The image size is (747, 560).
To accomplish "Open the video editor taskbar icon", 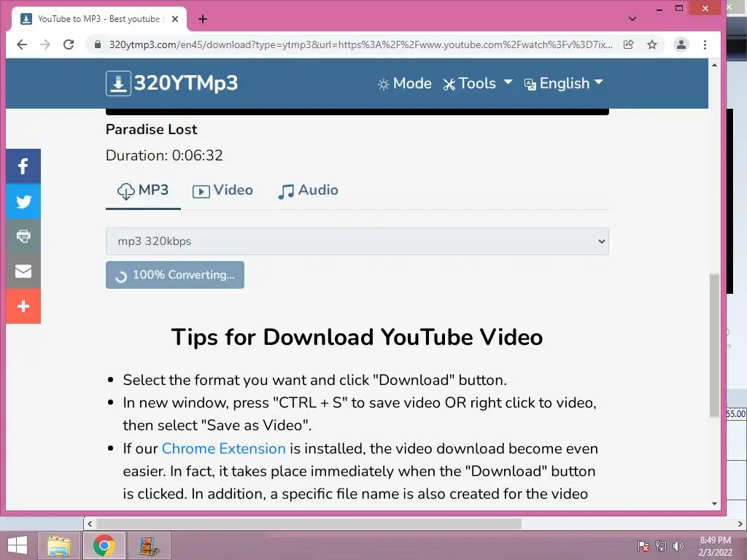I will coord(149,545).
